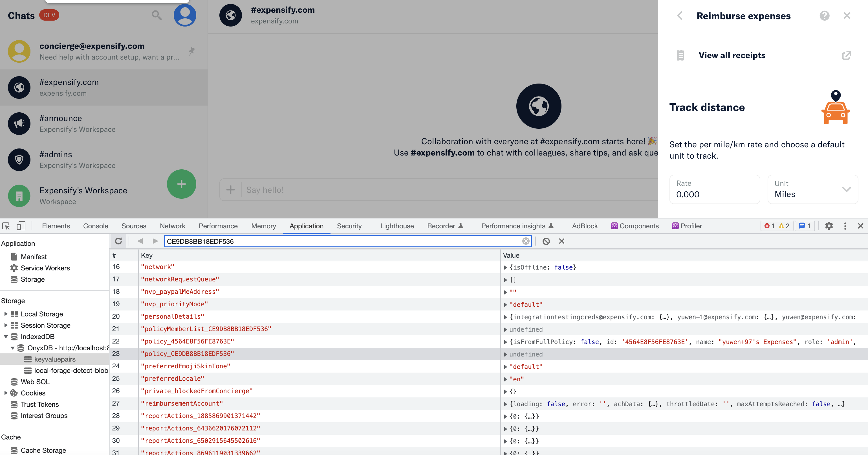This screenshot has width=868, height=455.
Task: Switch to the Console tab
Action: click(x=95, y=226)
